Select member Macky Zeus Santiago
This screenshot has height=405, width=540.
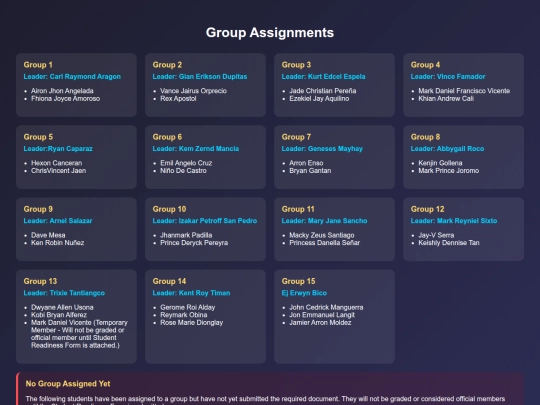(x=322, y=235)
